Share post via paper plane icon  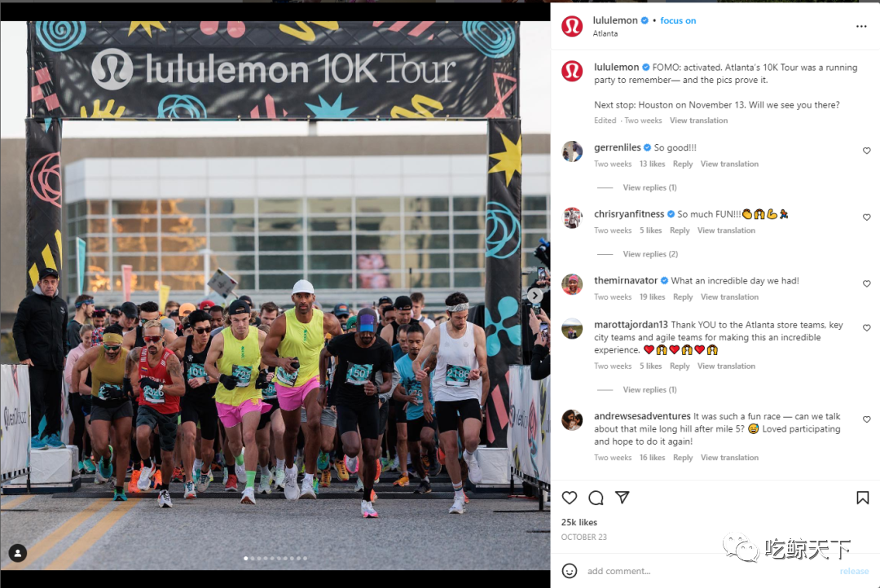622,497
